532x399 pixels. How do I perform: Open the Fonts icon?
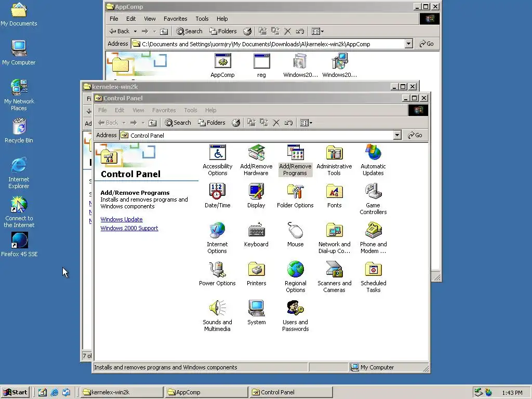[334, 195]
